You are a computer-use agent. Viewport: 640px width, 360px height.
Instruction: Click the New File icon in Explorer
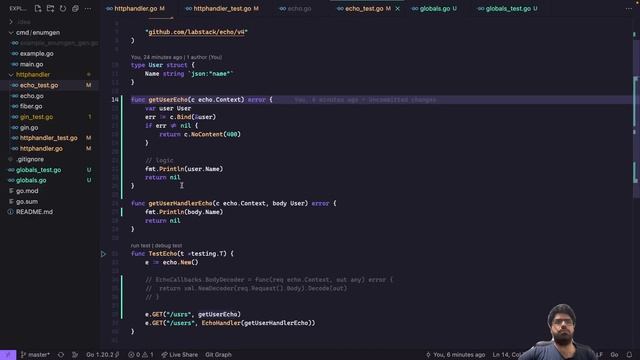(38, 8)
